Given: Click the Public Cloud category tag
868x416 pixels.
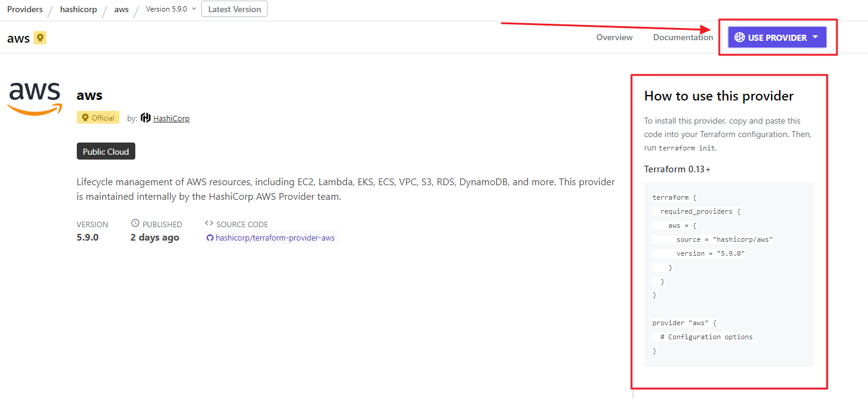Looking at the screenshot, I should click(106, 152).
